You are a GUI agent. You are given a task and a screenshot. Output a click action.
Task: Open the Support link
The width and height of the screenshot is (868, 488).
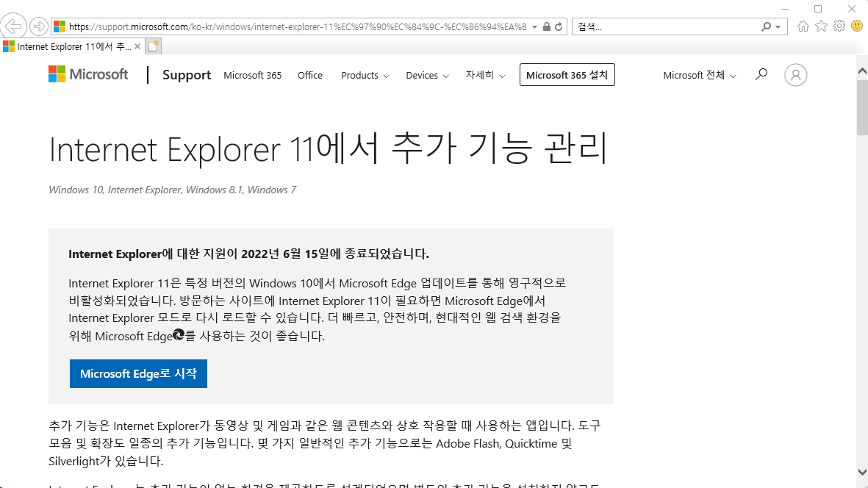click(x=187, y=75)
